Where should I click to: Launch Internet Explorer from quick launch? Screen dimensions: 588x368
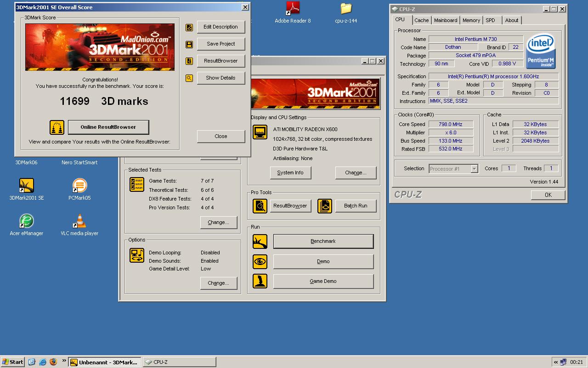coord(42,362)
